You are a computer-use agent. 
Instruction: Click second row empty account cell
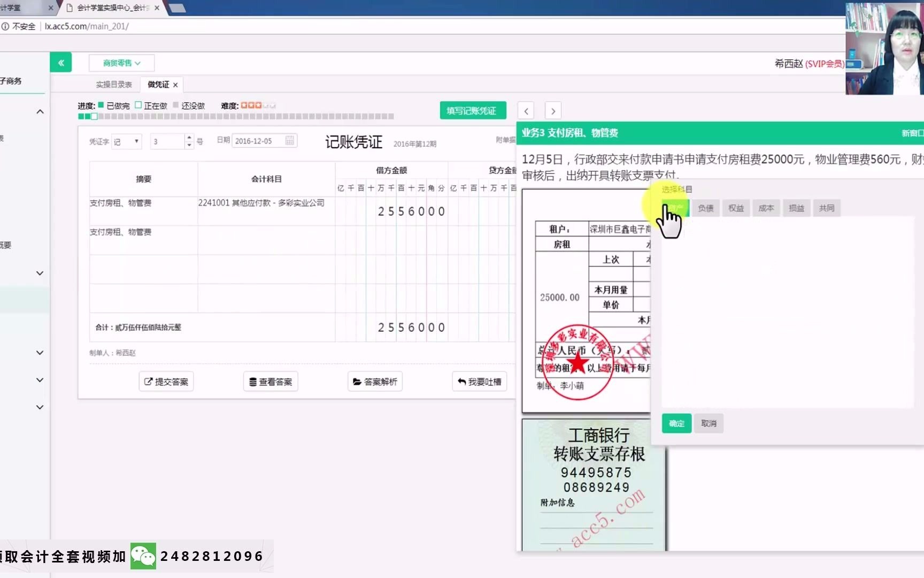click(x=266, y=240)
